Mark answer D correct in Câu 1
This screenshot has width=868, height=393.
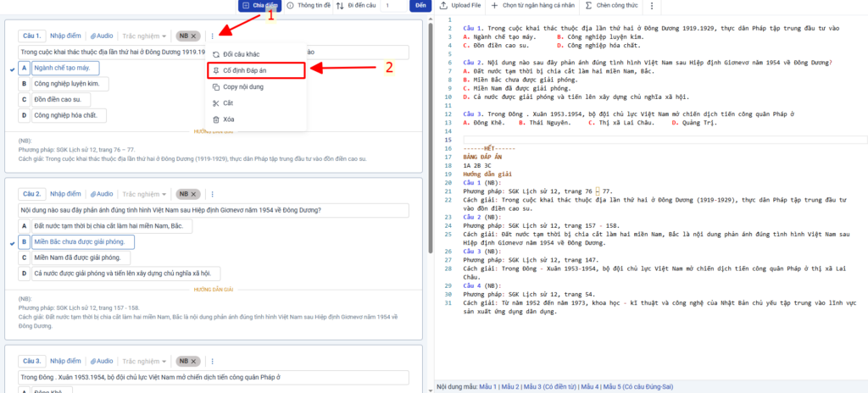click(24, 116)
